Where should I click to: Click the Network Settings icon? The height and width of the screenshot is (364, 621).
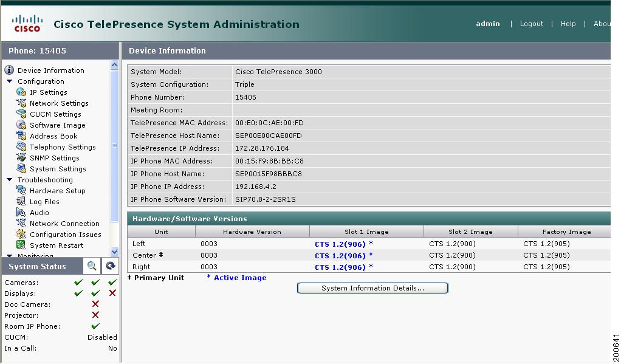click(21, 103)
